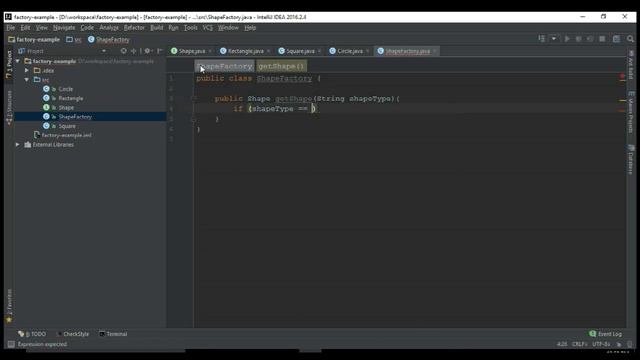Close the Square.java tab
The height and width of the screenshot is (360, 640).
coord(320,51)
